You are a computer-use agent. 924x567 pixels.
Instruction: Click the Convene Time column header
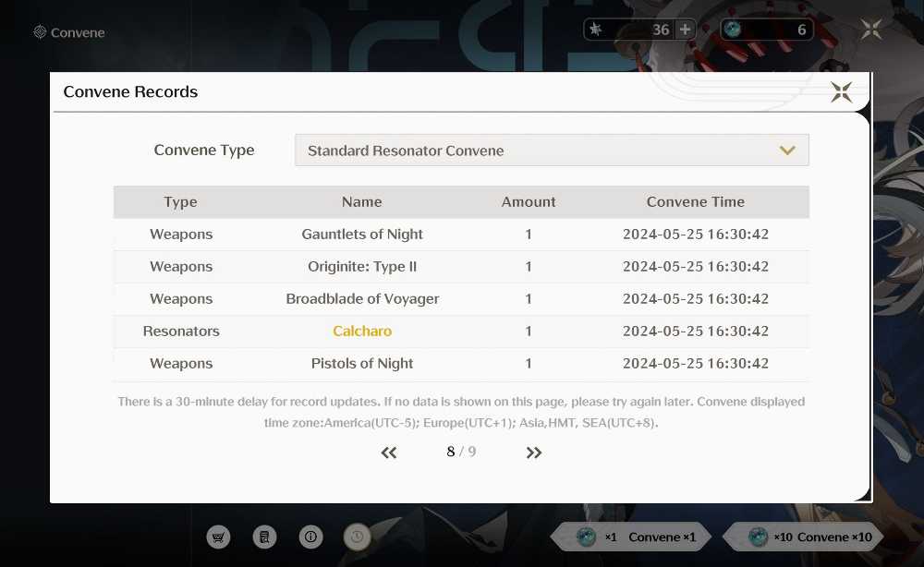[696, 202]
